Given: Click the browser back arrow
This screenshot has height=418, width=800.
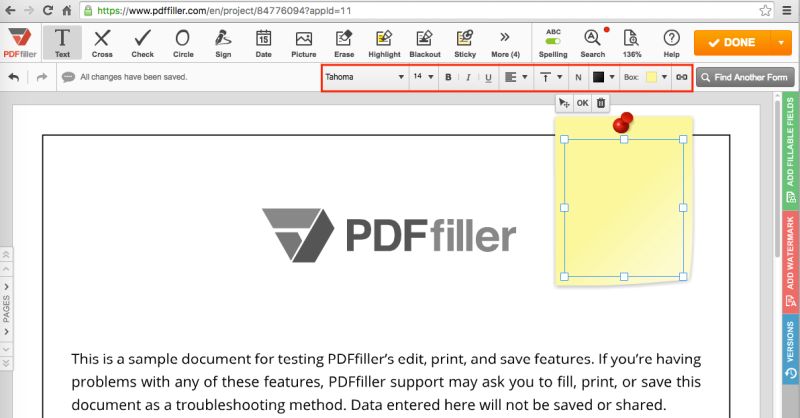Looking at the screenshot, I should coord(10,10).
